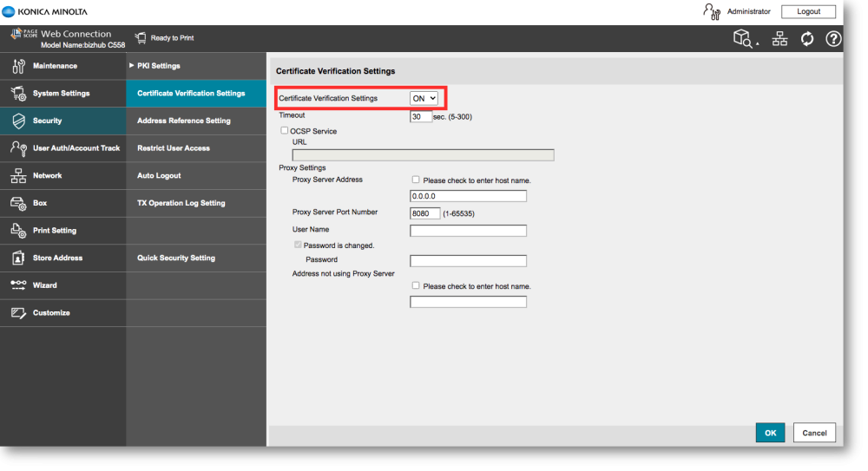Open the Network menu
This screenshot has width=868, height=471.
point(63,175)
